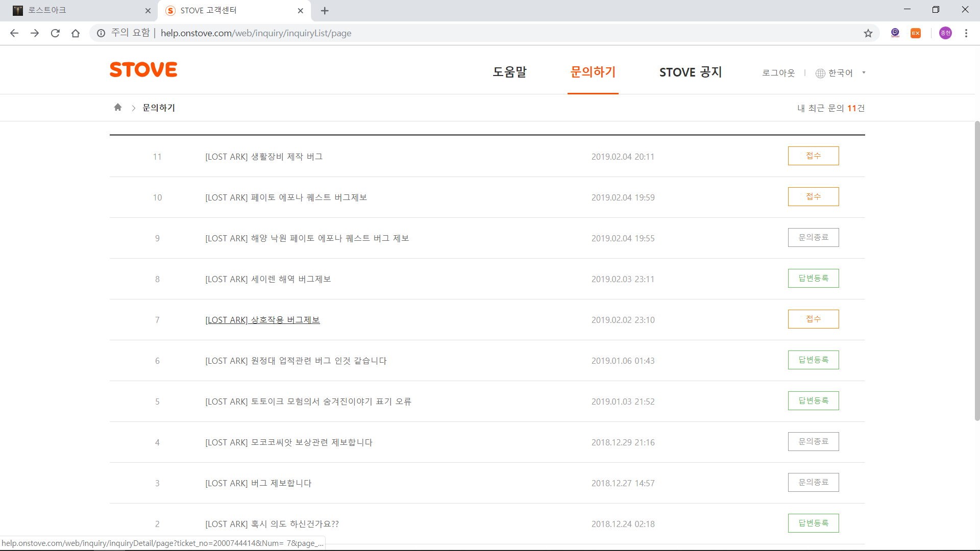This screenshot has height=551, width=980.
Task: Open the 도움말 menu
Action: [x=509, y=72]
